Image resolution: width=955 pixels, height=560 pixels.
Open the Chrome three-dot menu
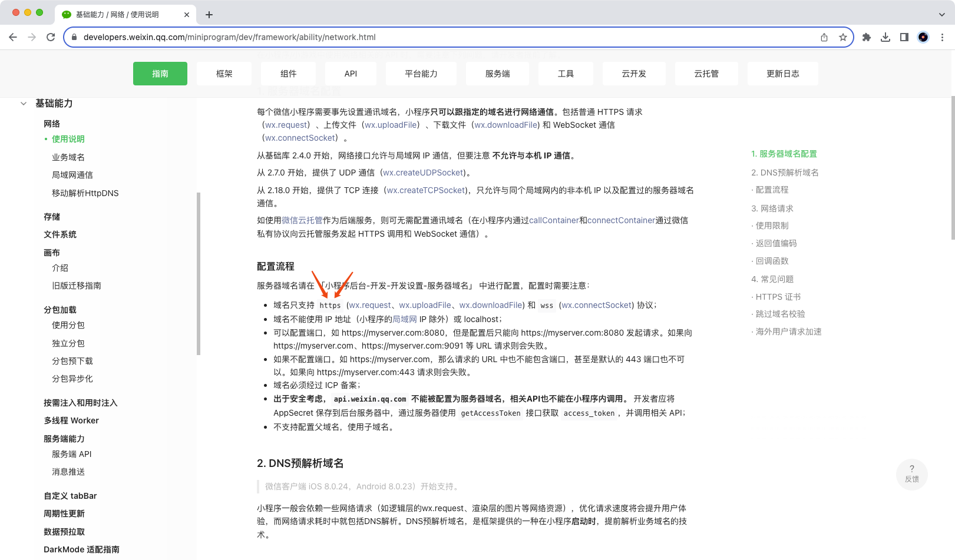point(942,37)
